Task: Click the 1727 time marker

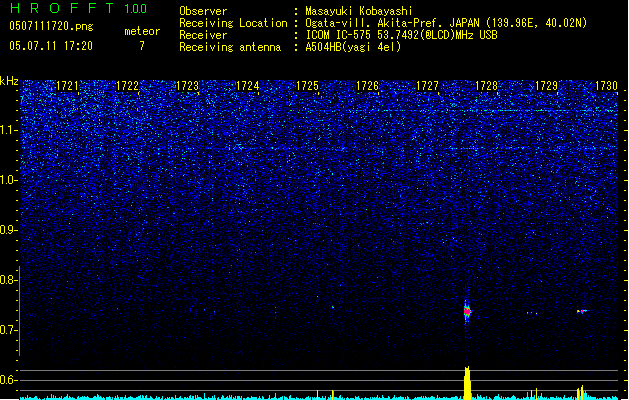Action: [x=427, y=86]
